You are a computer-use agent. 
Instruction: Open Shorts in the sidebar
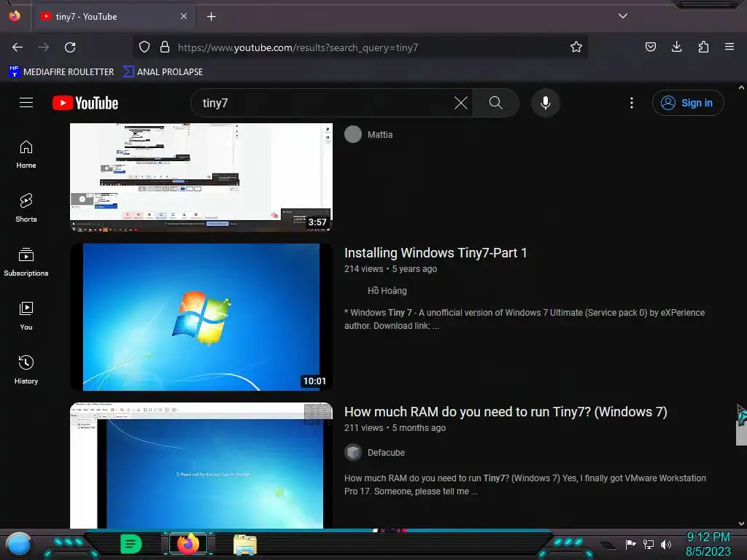26,208
